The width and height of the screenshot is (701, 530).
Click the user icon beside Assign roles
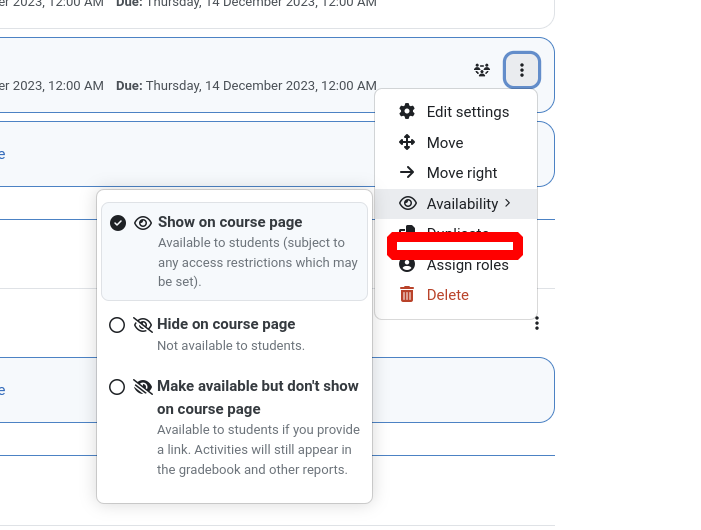[x=407, y=265]
